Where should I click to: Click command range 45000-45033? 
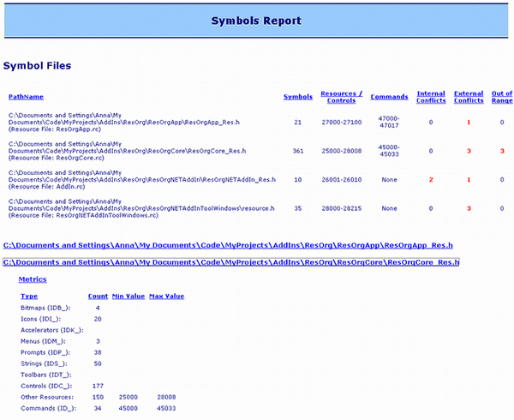(x=389, y=151)
